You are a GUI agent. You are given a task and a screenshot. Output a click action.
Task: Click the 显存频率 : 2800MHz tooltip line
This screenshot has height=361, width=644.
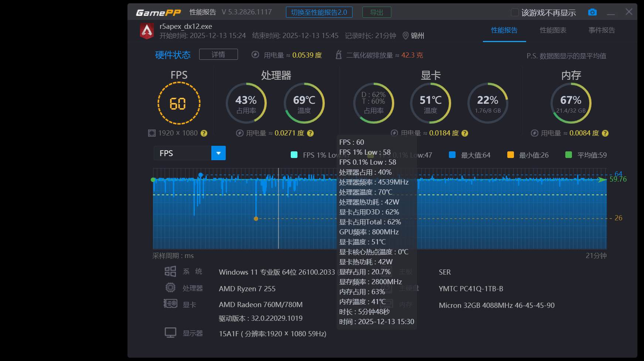(x=371, y=282)
